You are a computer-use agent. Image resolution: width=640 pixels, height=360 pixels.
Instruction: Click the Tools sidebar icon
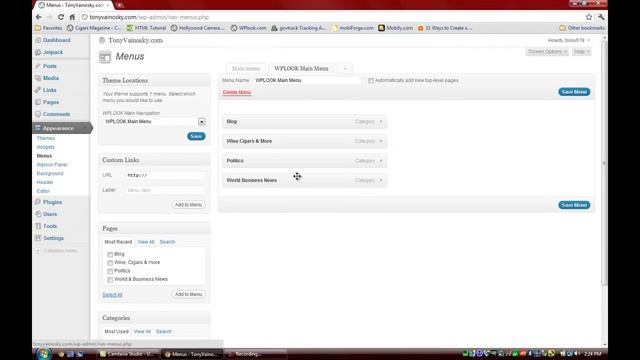(x=38, y=226)
